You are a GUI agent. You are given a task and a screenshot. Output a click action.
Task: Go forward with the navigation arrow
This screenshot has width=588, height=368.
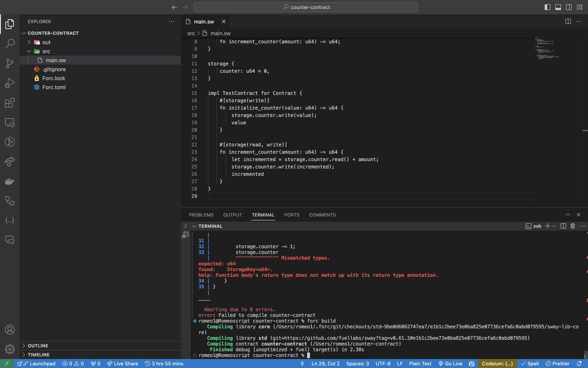tap(185, 7)
